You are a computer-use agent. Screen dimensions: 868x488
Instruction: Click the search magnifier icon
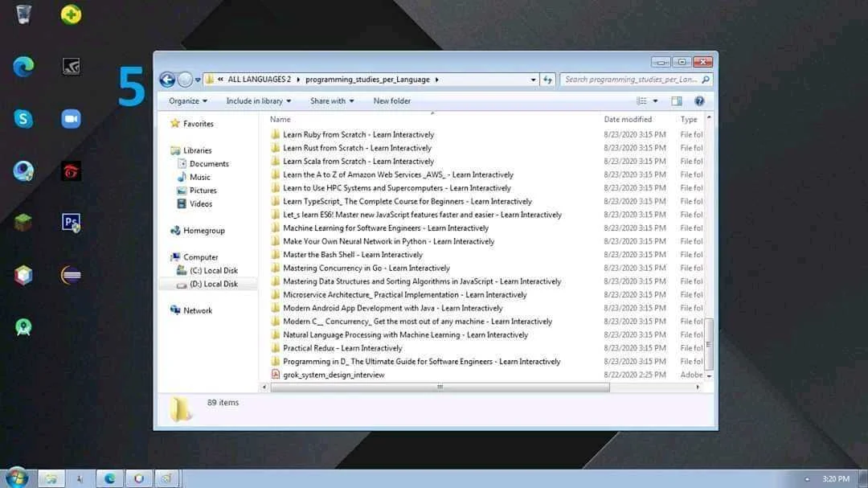pos(706,80)
